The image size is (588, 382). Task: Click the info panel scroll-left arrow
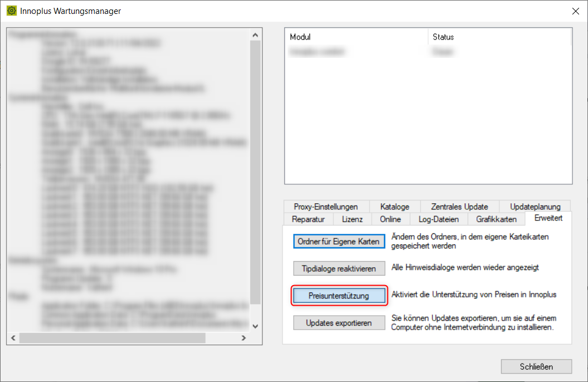point(13,338)
